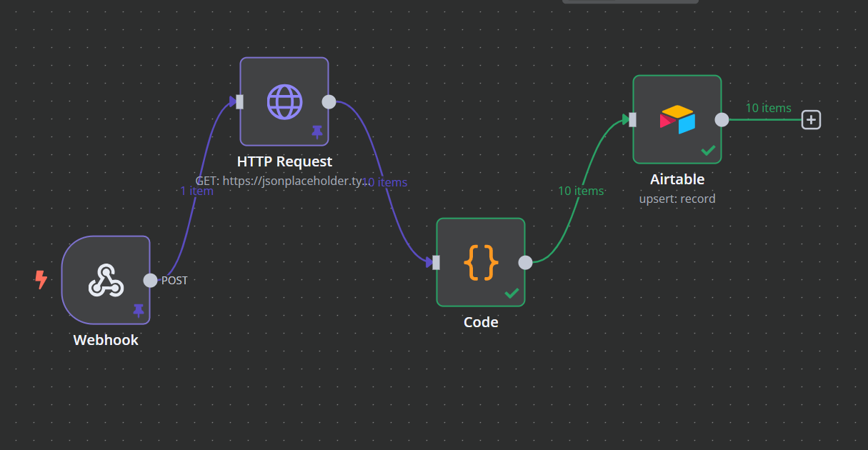Click the green checkmark on the Airtable node
The height and width of the screenshot is (450, 868).
pyautogui.click(x=709, y=150)
